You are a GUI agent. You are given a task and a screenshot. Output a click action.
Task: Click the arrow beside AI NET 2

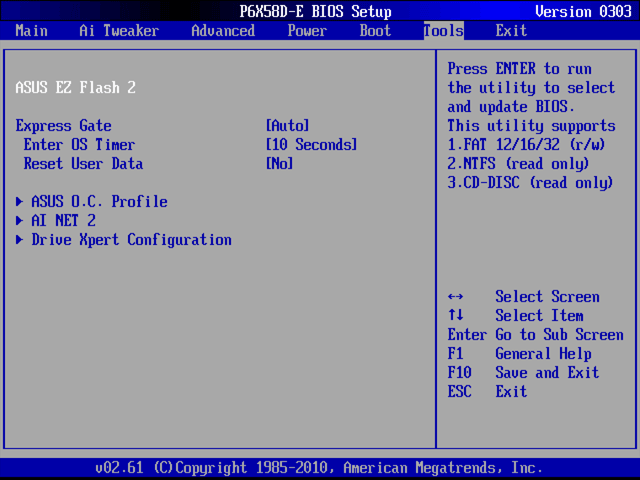pyautogui.click(x=19, y=220)
